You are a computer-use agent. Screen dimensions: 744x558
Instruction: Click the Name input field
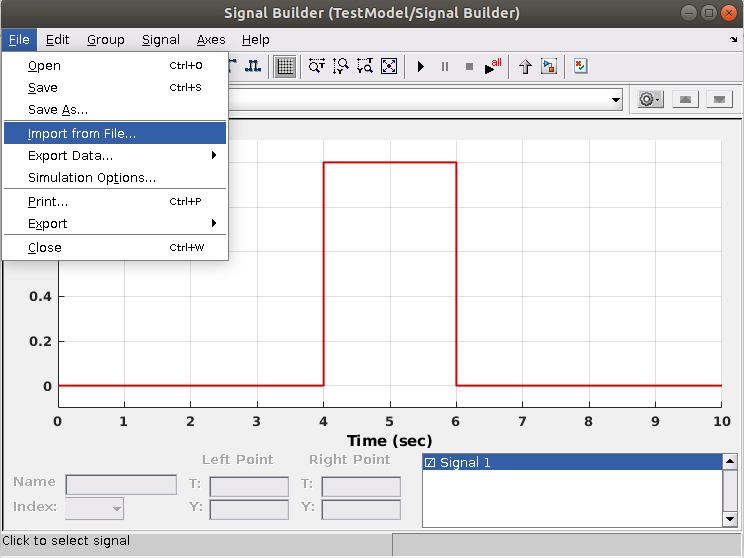(121, 484)
